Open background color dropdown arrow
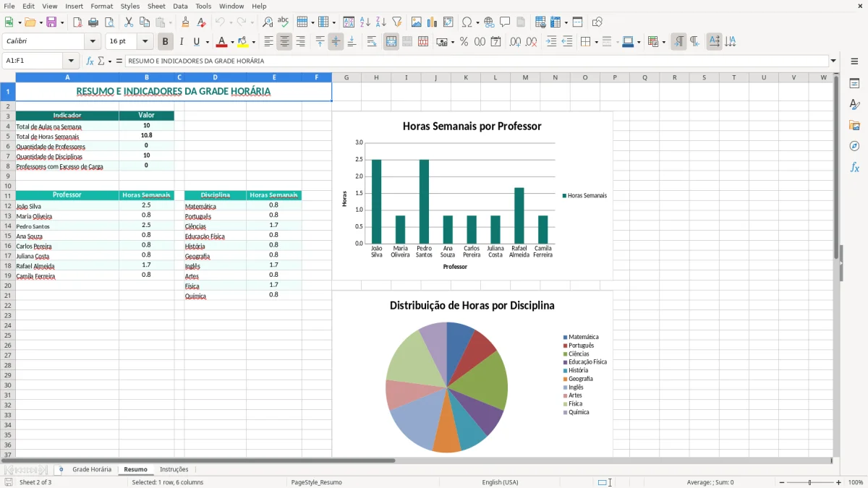The width and height of the screenshot is (868, 488). tap(253, 42)
